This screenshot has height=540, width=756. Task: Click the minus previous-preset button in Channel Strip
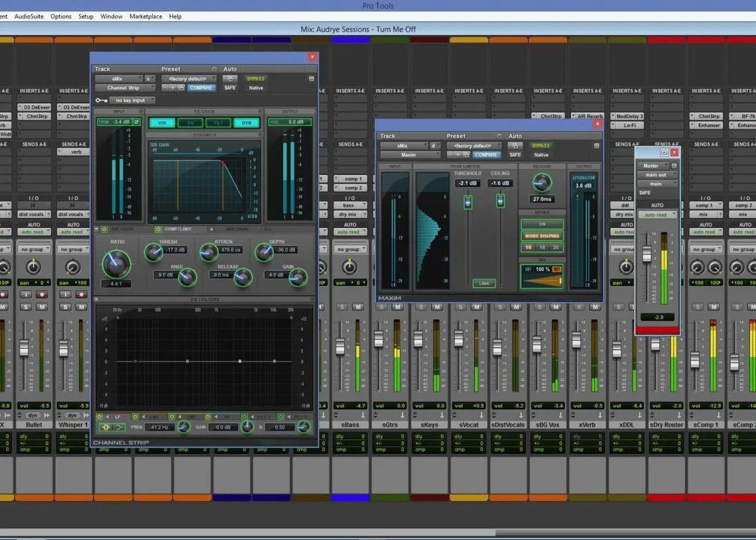[x=165, y=87]
